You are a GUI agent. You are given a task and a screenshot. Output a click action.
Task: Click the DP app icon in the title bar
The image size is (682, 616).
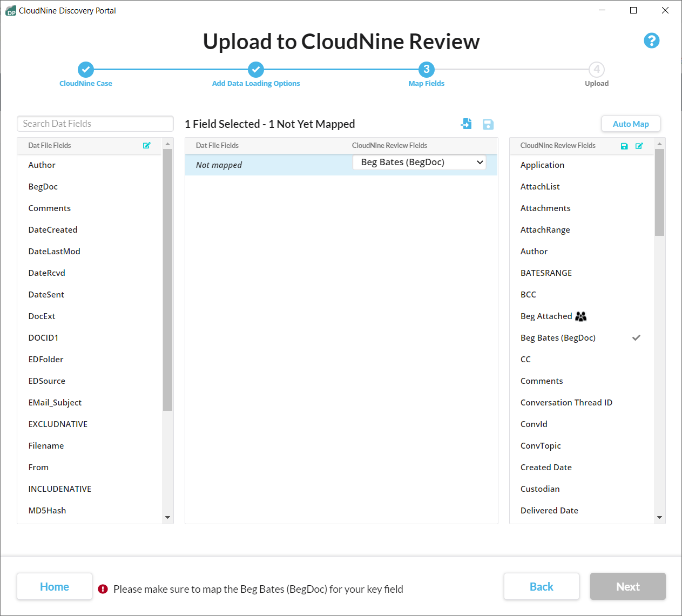coord(10,10)
